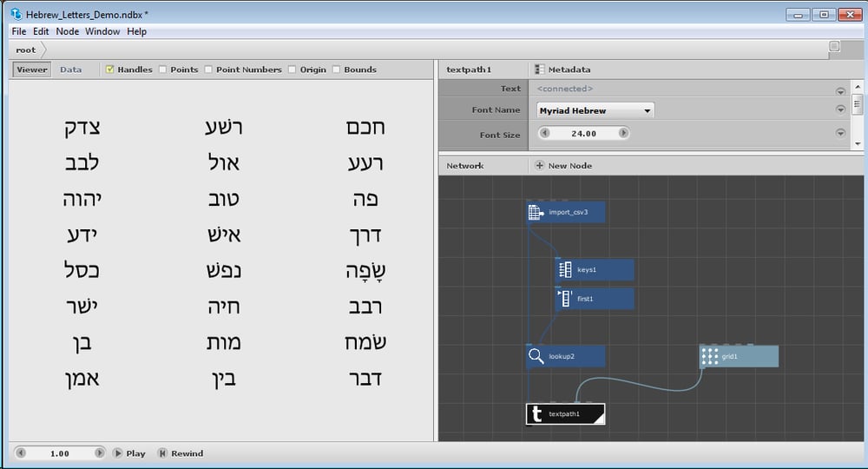Click the textpath1 node icon

536,413
